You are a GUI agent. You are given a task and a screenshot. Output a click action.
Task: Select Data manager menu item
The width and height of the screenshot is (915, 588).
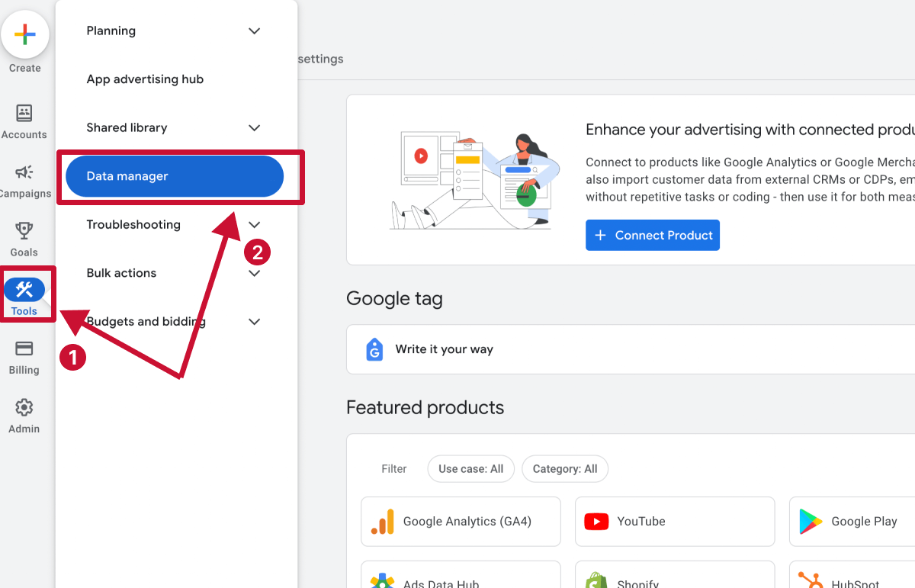pos(175,176)
